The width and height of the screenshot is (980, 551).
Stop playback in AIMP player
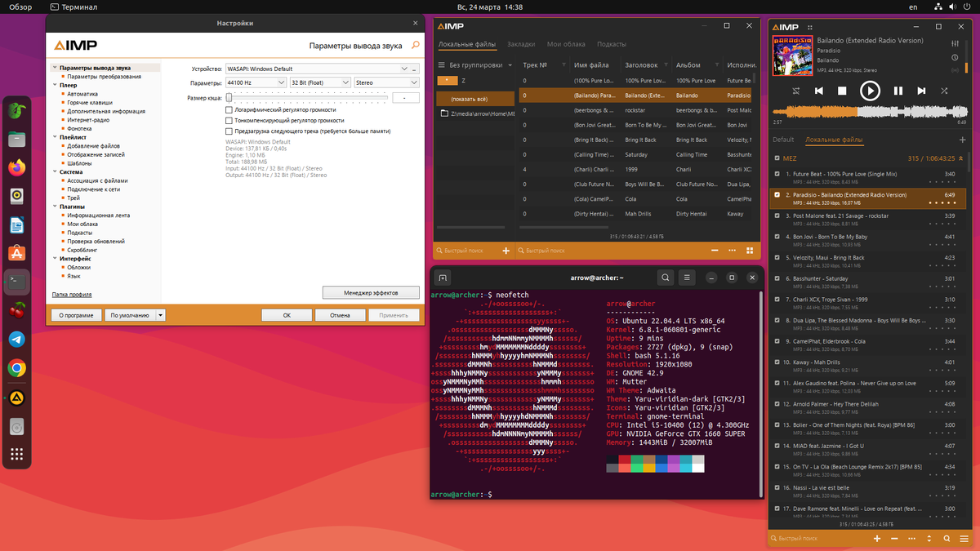(x=843, y=91)
